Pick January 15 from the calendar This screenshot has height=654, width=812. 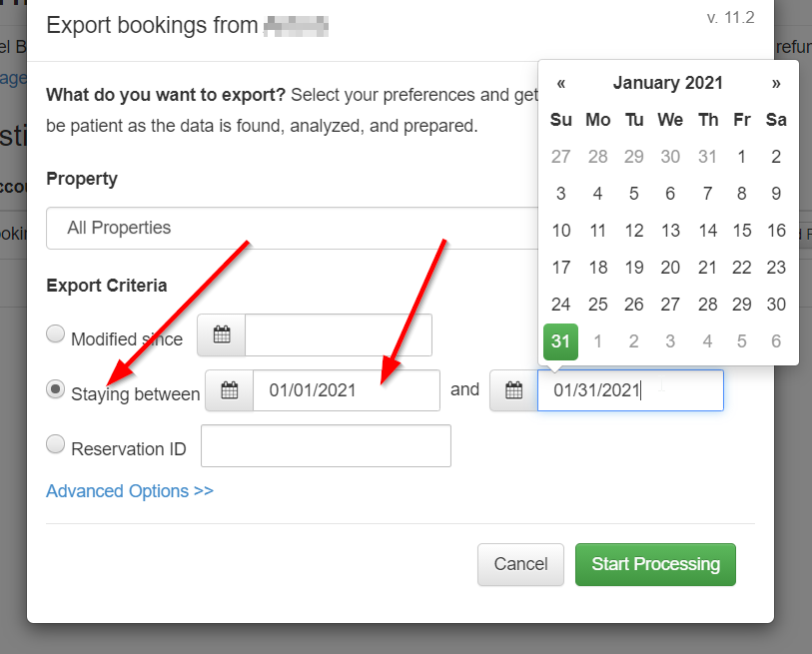point(741,230)
